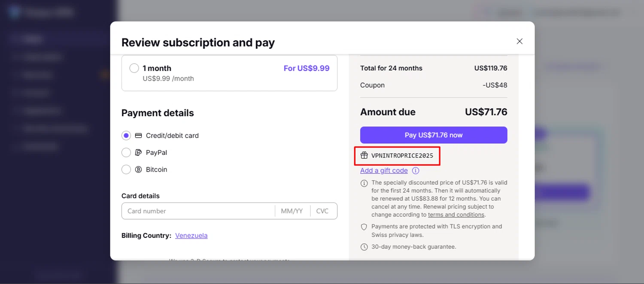Click the clock icon by money-back guarantee
The width and height of the screenshot is (644, 284).
point(364,247)
